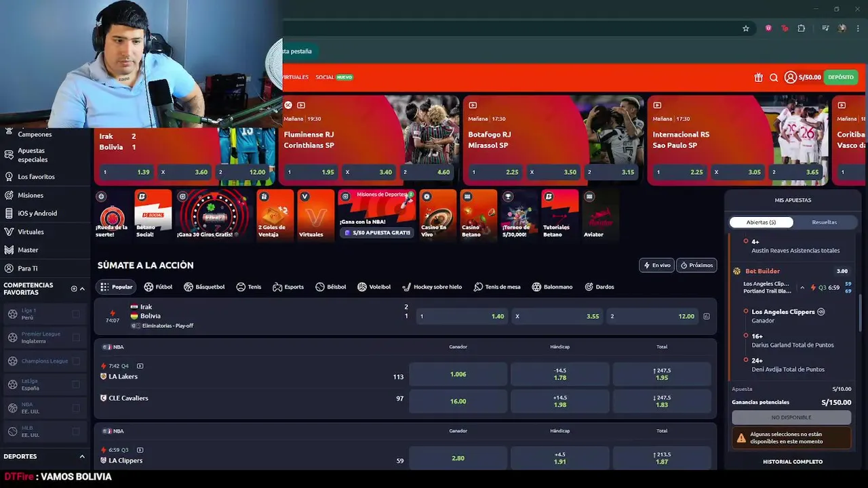Filter by Tenis sport icon

click(x=248, y=287)
